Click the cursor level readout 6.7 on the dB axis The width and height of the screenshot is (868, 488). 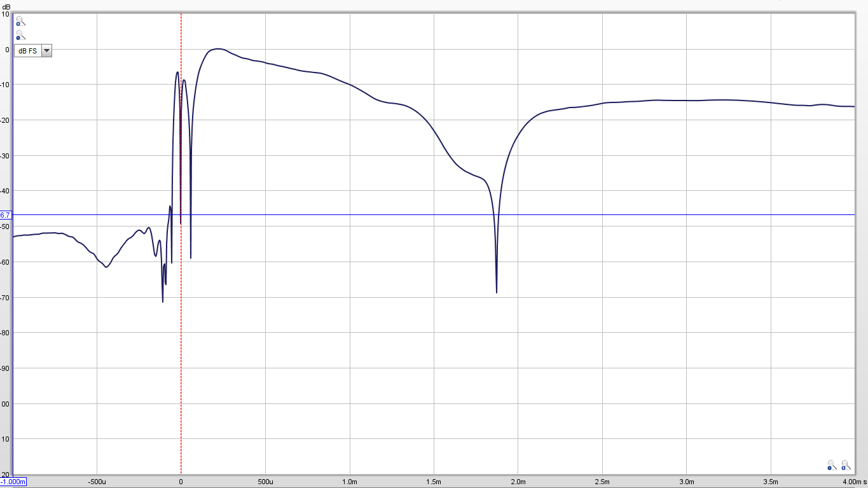6,215
